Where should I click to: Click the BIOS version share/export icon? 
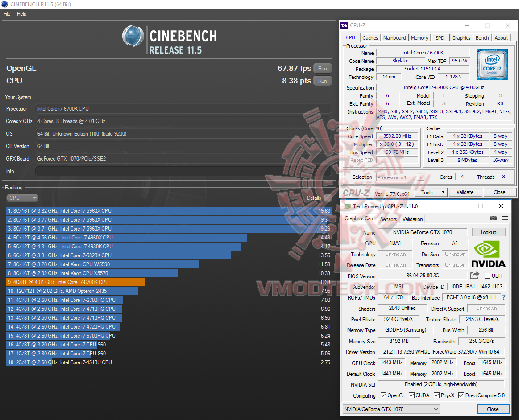[x=474, y=275]
